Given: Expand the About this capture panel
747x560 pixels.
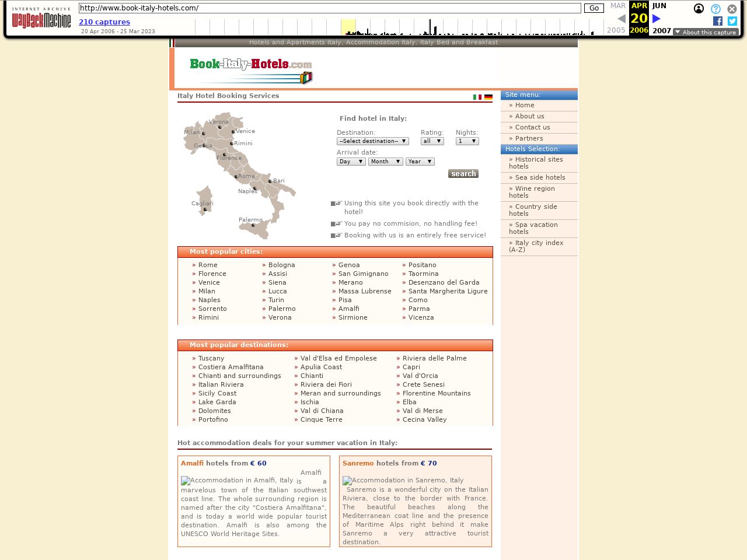Looking at the screenshot, I should (x=706, y=32).
